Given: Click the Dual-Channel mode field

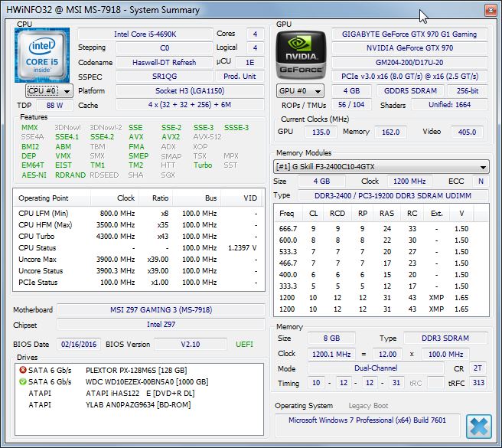Looking at the screenshot, I should pyautogui.click(x=376, y=368).
